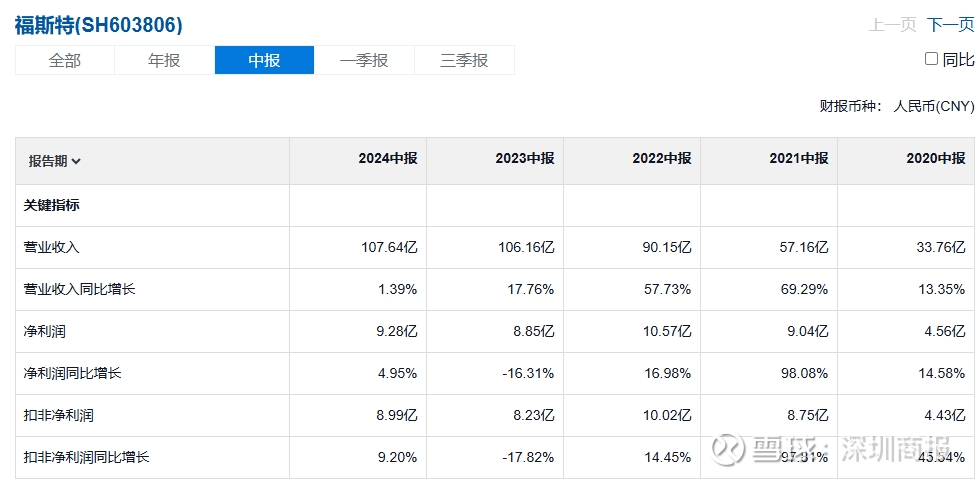
Task: Click the 8.99亿 value
Action: [x=396, y=415]
